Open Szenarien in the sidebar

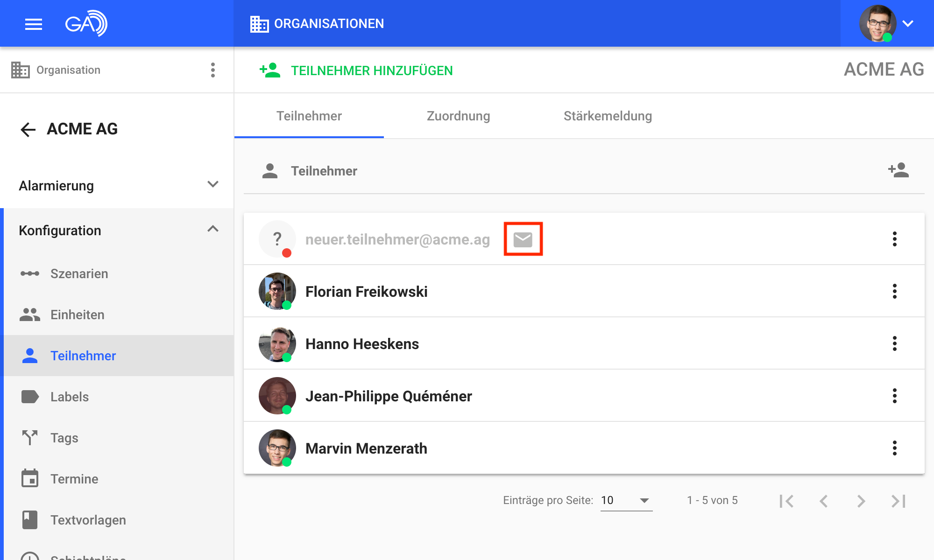78,273
